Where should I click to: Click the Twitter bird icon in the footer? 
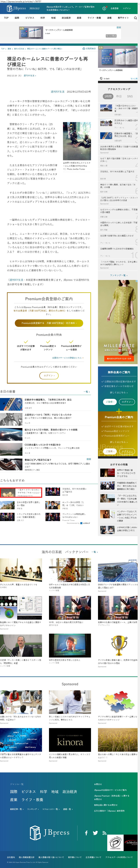pyautogui.click(x=95, y=833)
